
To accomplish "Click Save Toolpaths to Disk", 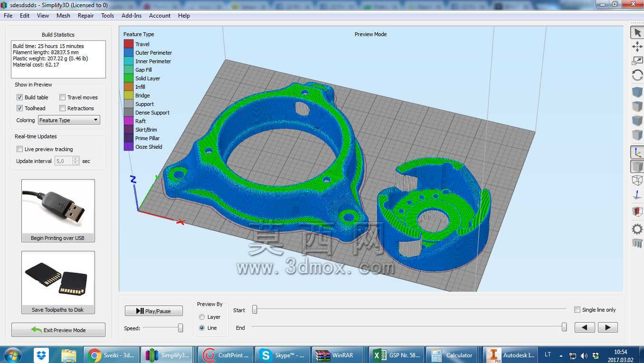I will click(58, 283).
